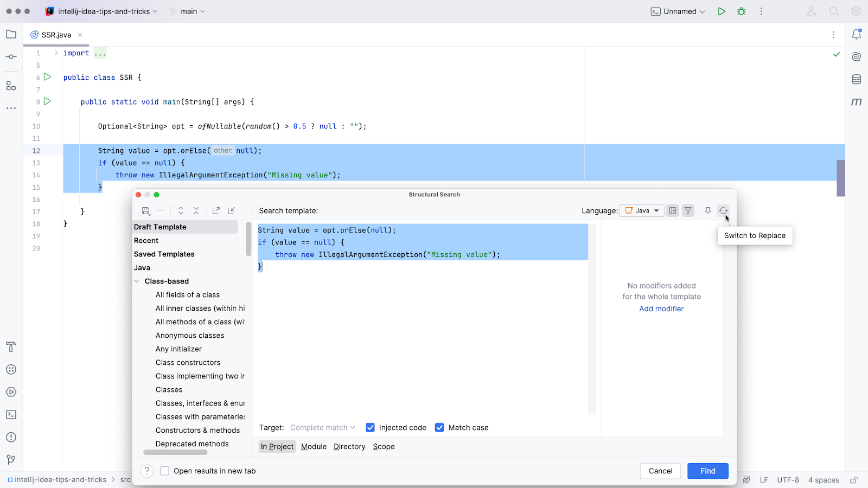The width and height of the screenshot is (868, 488).
Task: Pin the Structural Search dialog
Action: 708,211
